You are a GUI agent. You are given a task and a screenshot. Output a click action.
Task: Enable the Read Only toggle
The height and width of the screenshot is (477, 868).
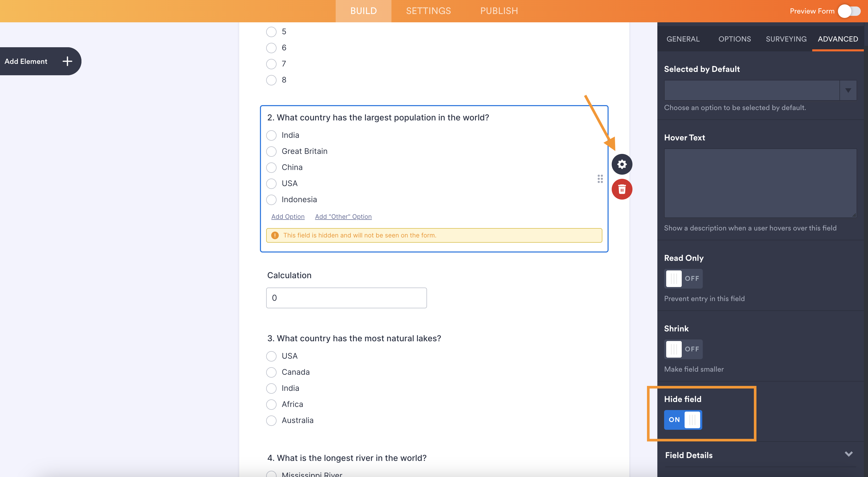[x=682, y=278]
